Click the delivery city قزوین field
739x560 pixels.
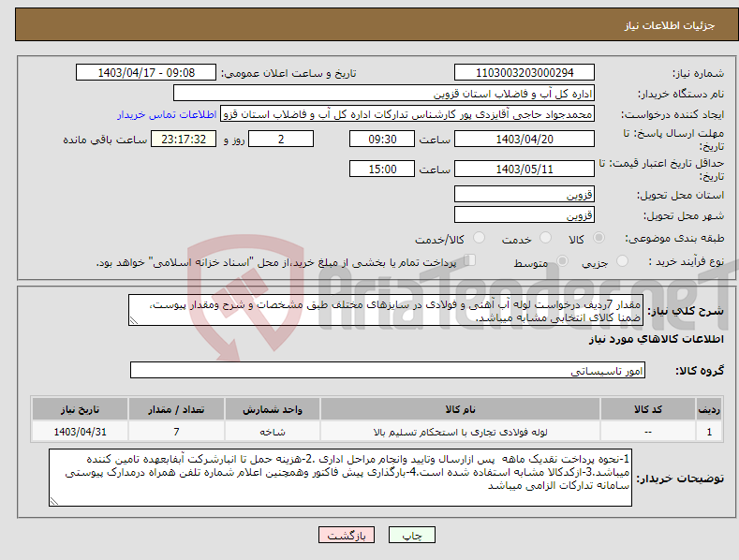coord(525,215)
